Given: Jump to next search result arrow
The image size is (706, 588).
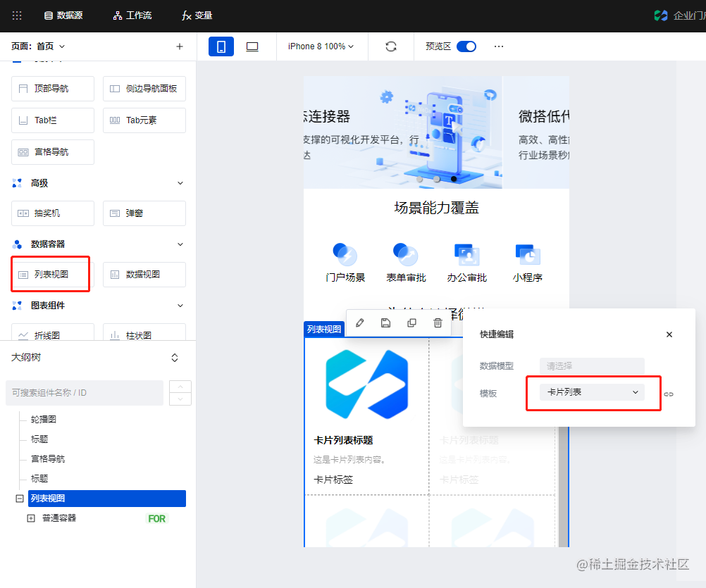Looking at the screenshot, I should [180, 399].
